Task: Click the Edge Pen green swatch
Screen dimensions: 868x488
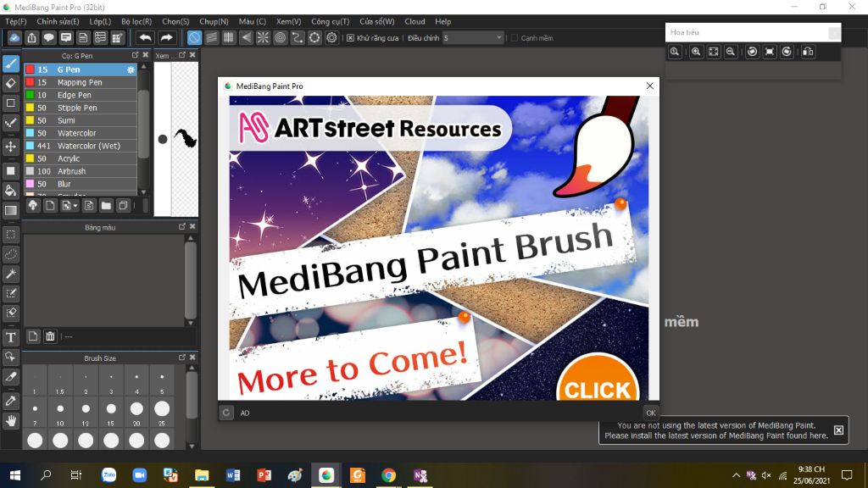Action: pyautogui.click(x=30, y=95)
